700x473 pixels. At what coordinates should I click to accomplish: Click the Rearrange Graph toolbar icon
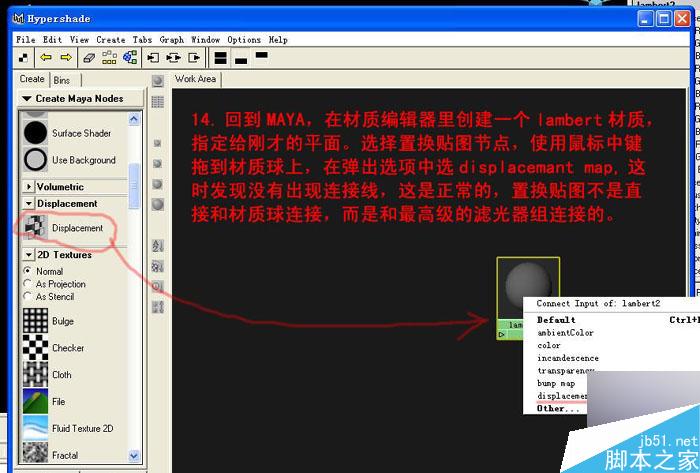pos(109,58)
